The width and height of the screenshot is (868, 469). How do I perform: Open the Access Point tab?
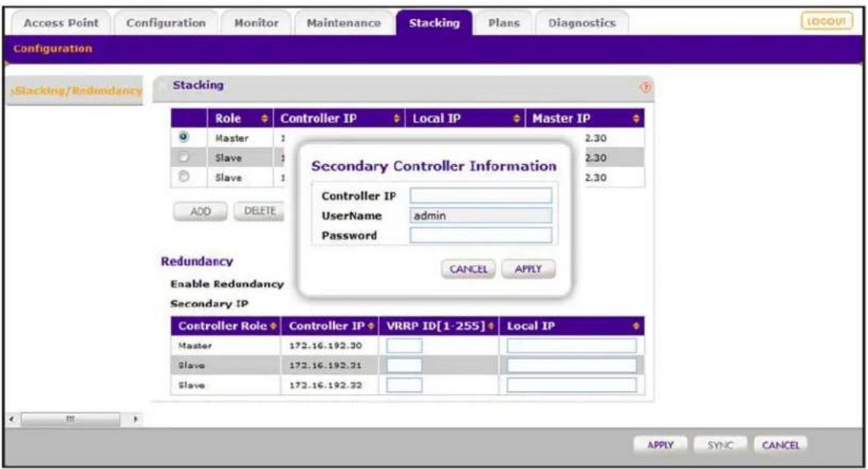coord(61,23)
